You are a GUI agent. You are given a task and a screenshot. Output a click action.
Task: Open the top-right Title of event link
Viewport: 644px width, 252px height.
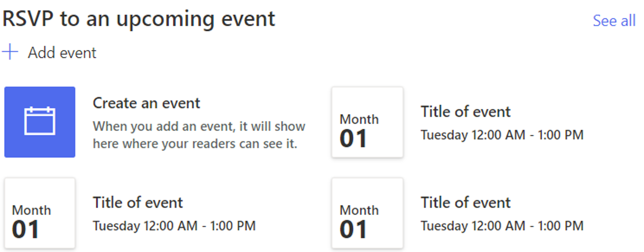point(465,112)
